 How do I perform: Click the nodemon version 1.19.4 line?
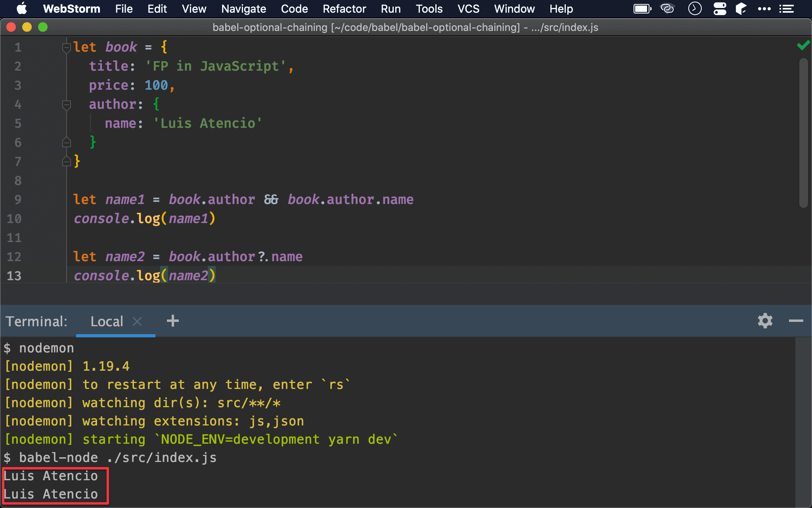click(x=67, y=366)
